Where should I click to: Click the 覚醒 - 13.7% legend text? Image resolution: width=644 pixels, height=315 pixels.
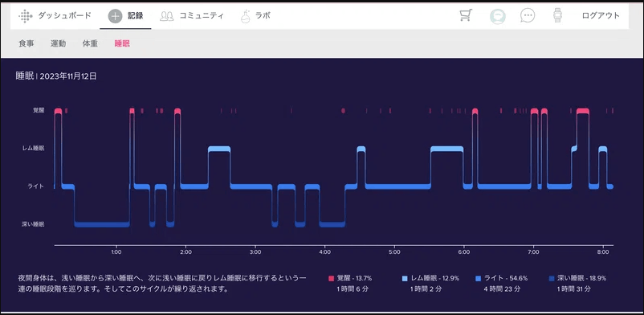coord(354,278)
